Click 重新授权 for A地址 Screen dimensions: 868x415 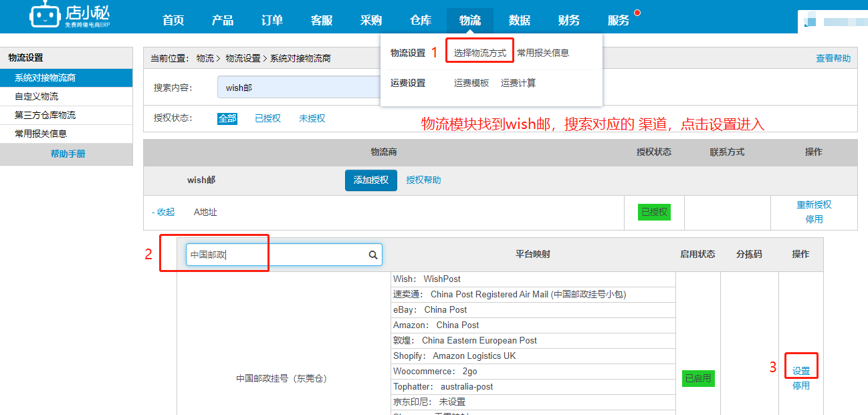[x=814, y=204]
